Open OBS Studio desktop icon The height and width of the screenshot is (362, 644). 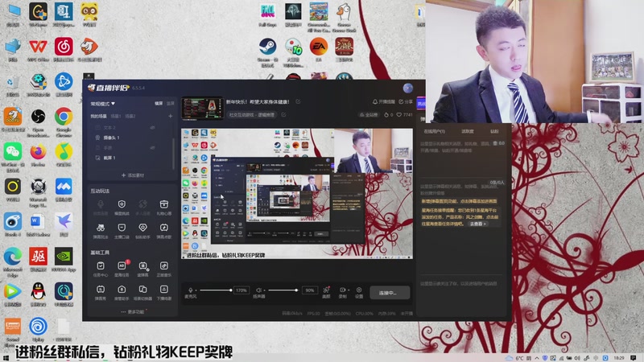pyautogui.click(x=38, y=122)
